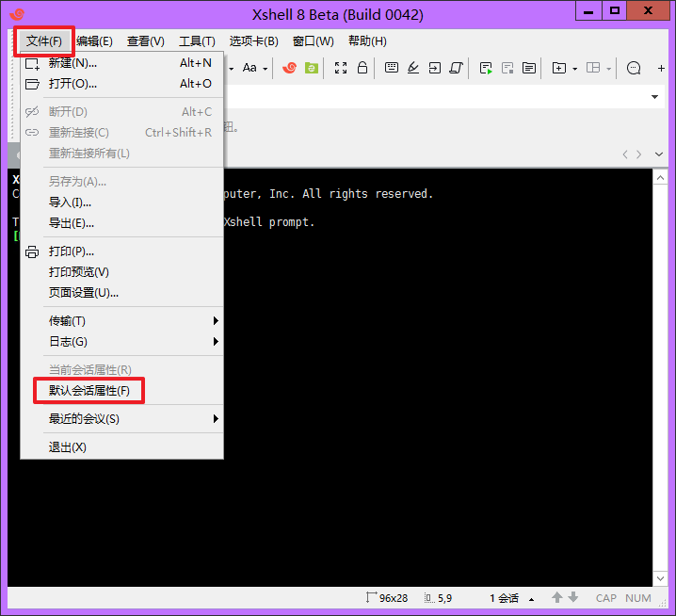Open the 工具(T) menu
This screenshot has height=616, width=676.
tap(197, 41)
